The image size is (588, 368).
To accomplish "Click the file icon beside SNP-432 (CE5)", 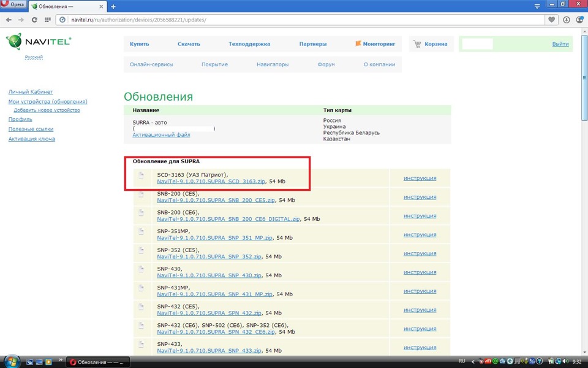I will 141,307.
